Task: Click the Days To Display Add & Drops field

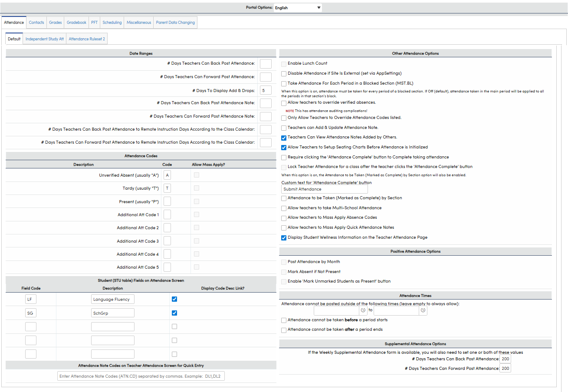Action: (x=266, y=90)
